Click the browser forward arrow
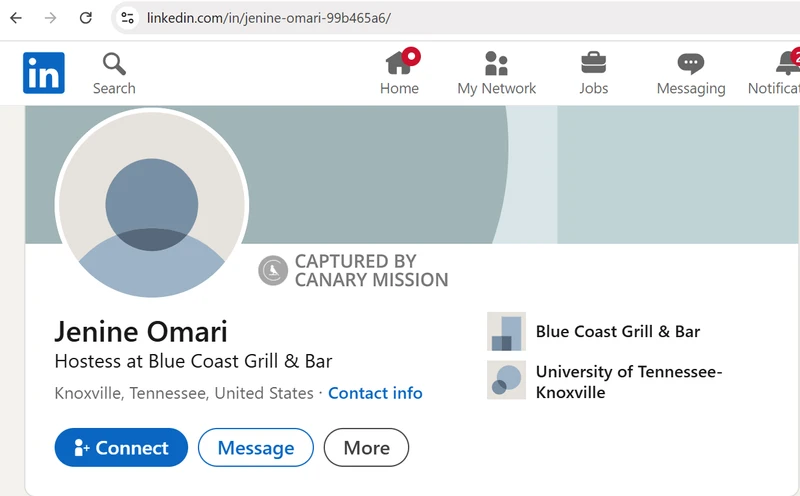Screen dimensions: 800x496 coord(51,18)
